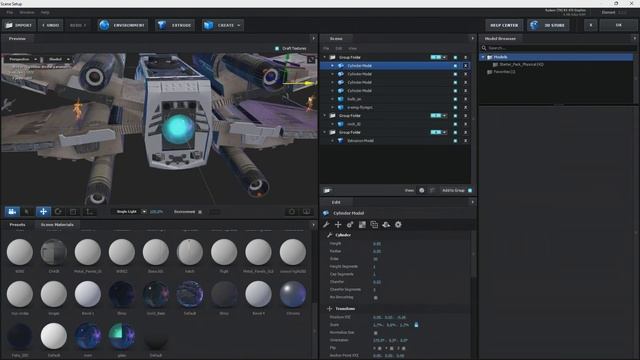Open the wrench properties tab in Edit panel
Viewport: 640px width, 360px height.
pyautogui.click(x=326, y=224)
